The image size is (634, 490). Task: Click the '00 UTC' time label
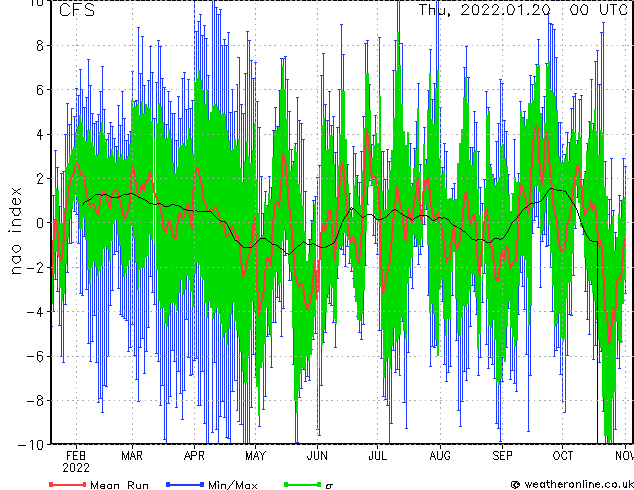point(598,10)
